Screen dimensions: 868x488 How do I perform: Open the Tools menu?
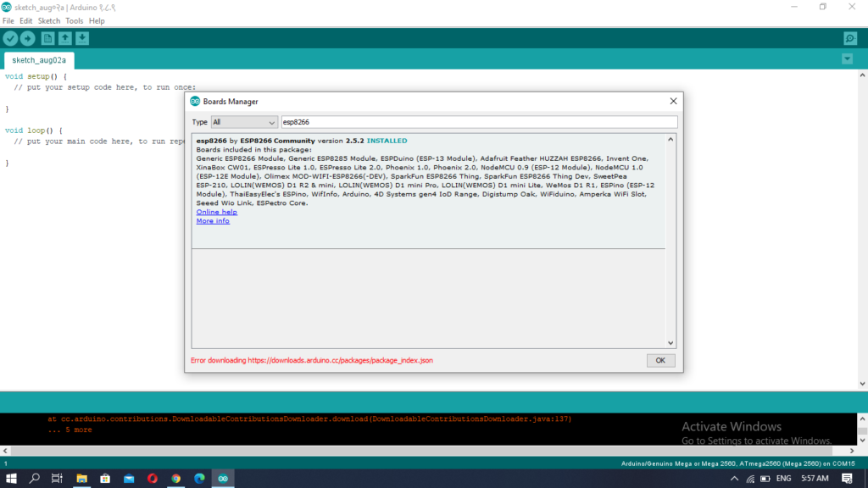pos(75,21)
